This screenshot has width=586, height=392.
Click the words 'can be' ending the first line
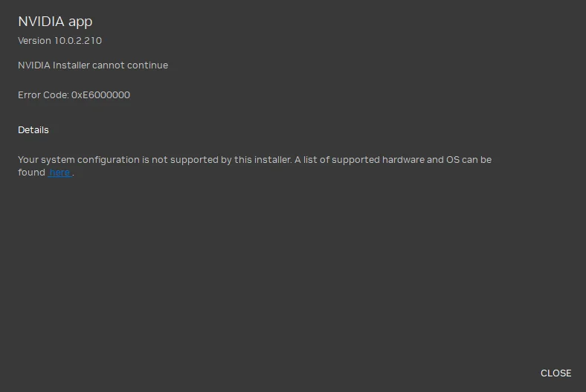[x=477, y=160]
